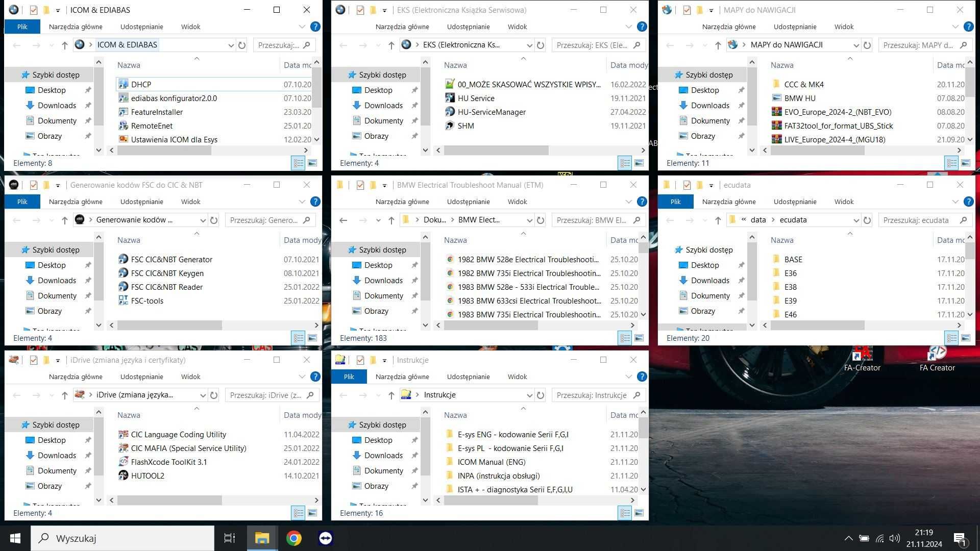Toggle Properties checkmark in iDrive title bar
The height and width of the screenshot is (551, 980).
pos(34,360)
